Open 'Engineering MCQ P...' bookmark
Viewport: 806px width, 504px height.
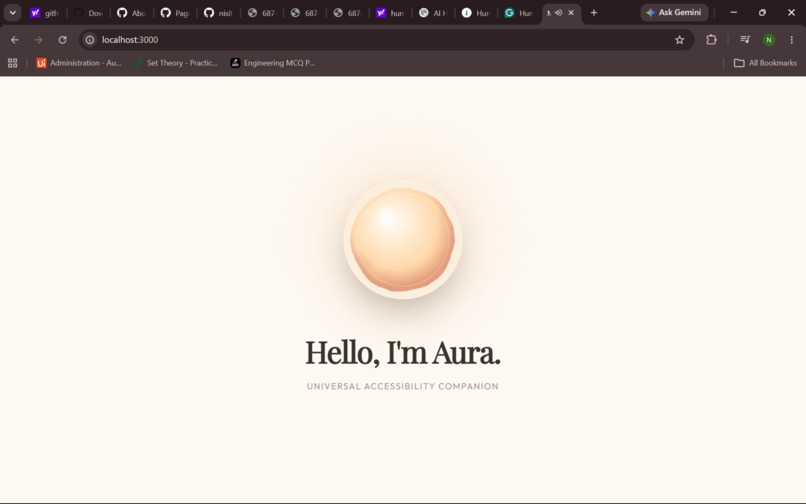273,63
